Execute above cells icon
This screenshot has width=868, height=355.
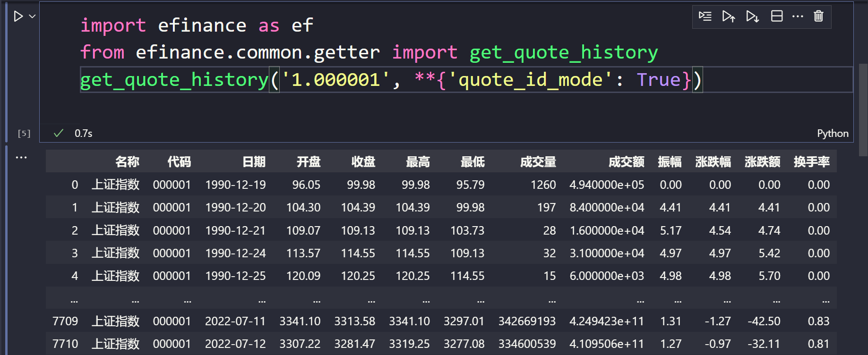coord(729,17)
